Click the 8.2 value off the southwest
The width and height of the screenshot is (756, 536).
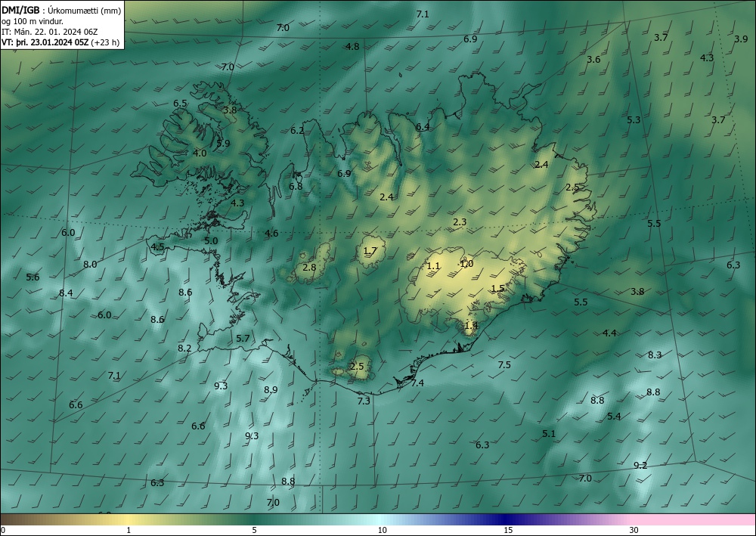[x=184, y=348]
